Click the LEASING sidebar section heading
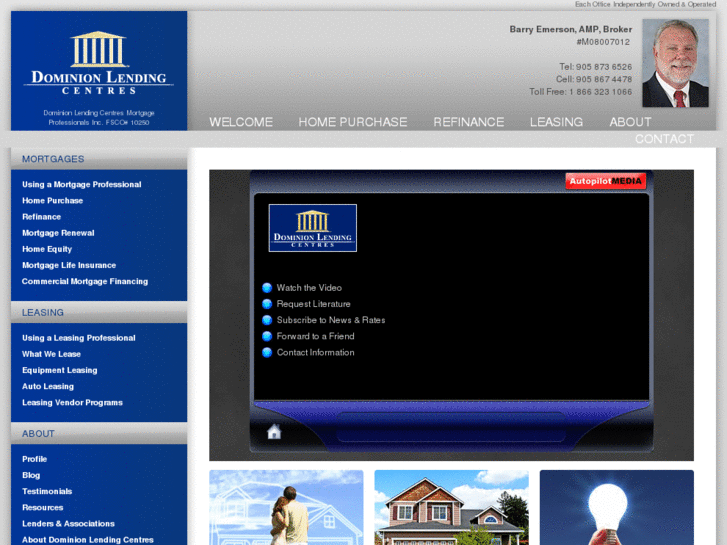This screenshot has height=545, width=727. [43, 313]
